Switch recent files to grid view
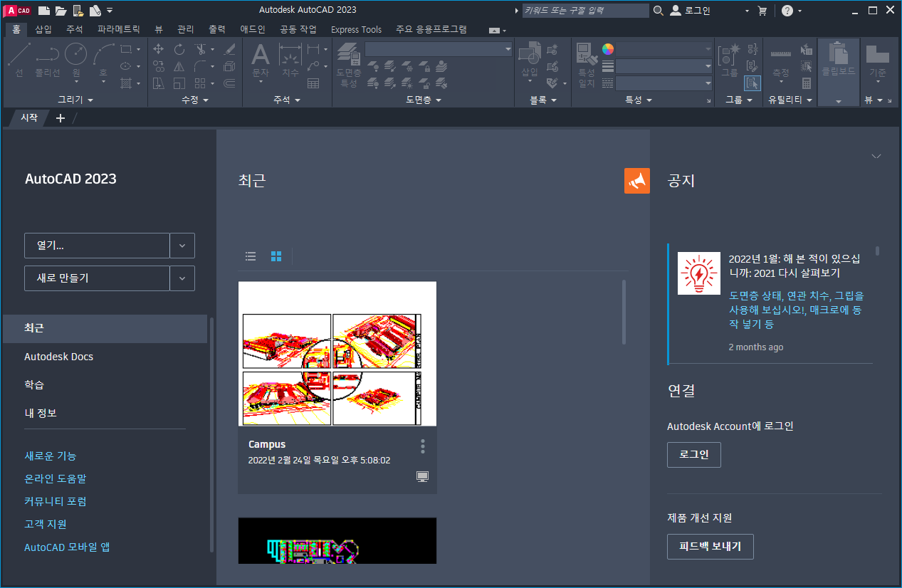 (276, 256)
